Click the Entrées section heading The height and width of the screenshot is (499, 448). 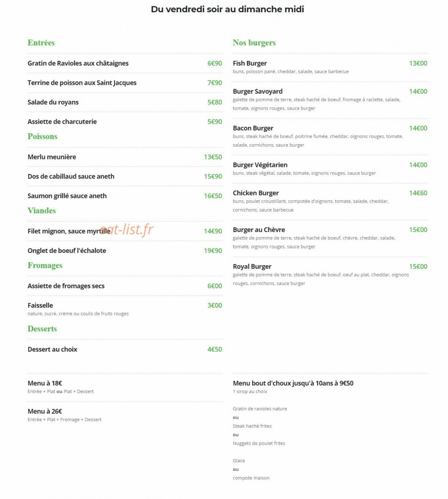coord(41,43)
